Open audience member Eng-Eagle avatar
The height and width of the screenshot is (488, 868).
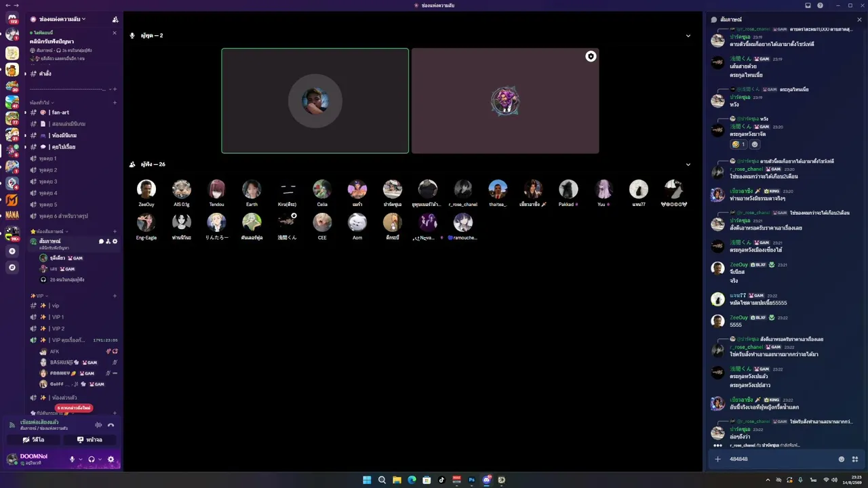pyautogui.click(x=146, y=222)
